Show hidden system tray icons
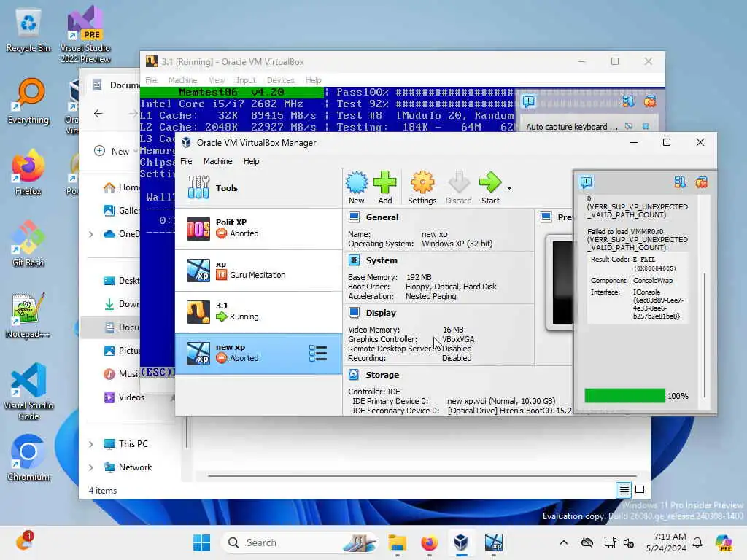Image resolution: width=747 pixels, height=560 pixels. click(564, 542)
